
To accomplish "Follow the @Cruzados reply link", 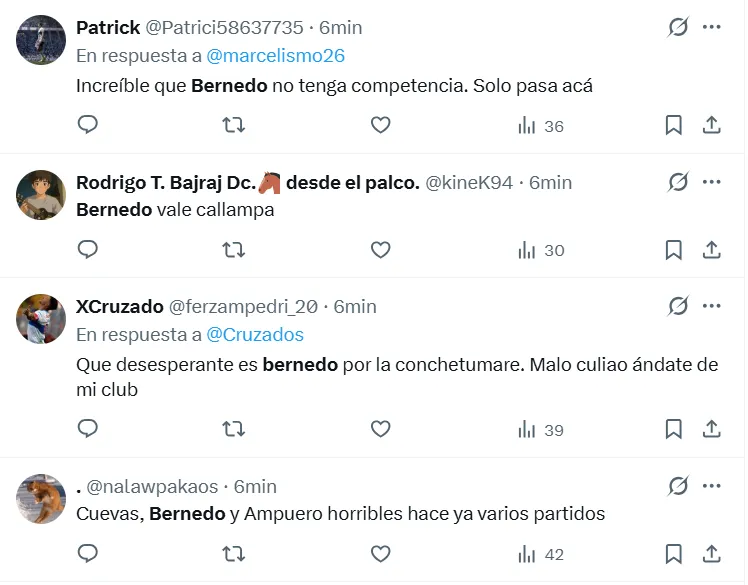I will coord(255,334).
